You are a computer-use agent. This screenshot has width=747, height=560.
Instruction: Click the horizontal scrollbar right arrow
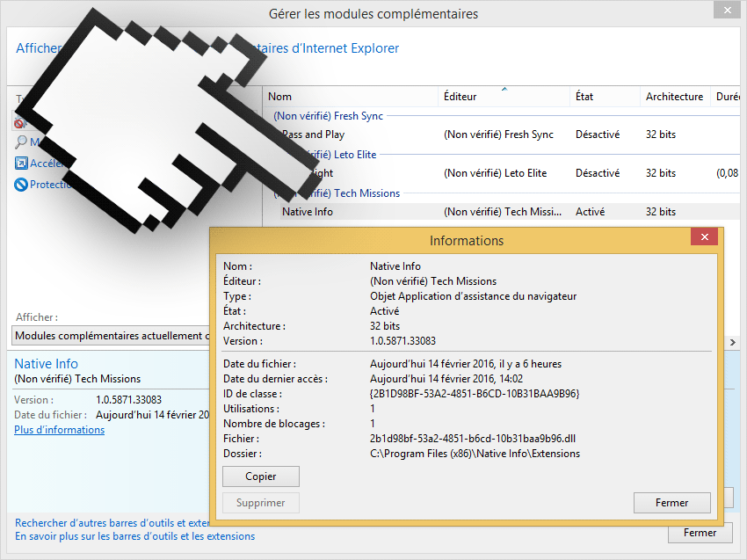tap(733, 342)
